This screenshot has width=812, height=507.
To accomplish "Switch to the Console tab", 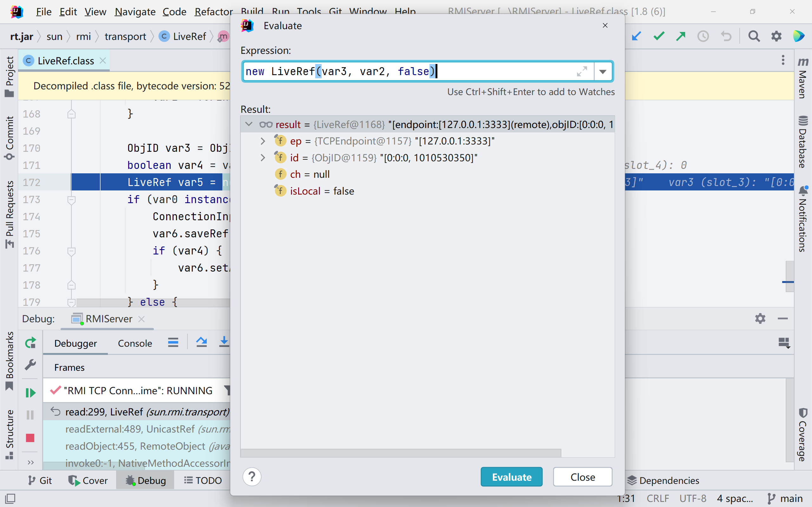I will click(x=135, y=343).
